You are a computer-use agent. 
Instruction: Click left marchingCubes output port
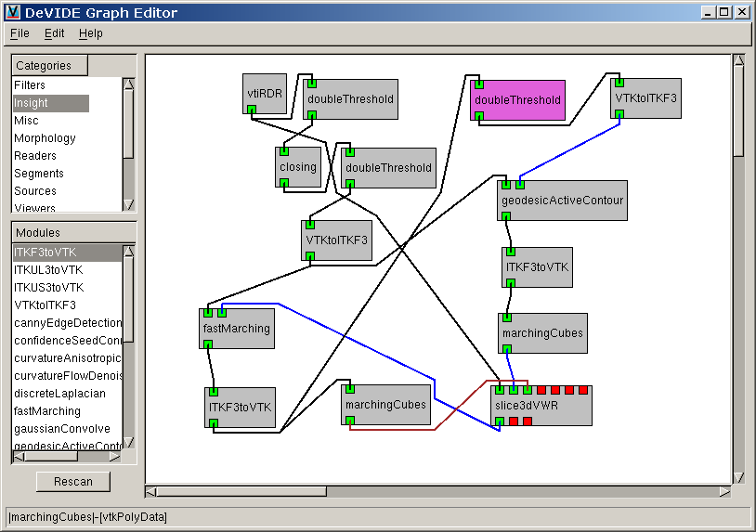pyautogui.click(x=350, y=421)
